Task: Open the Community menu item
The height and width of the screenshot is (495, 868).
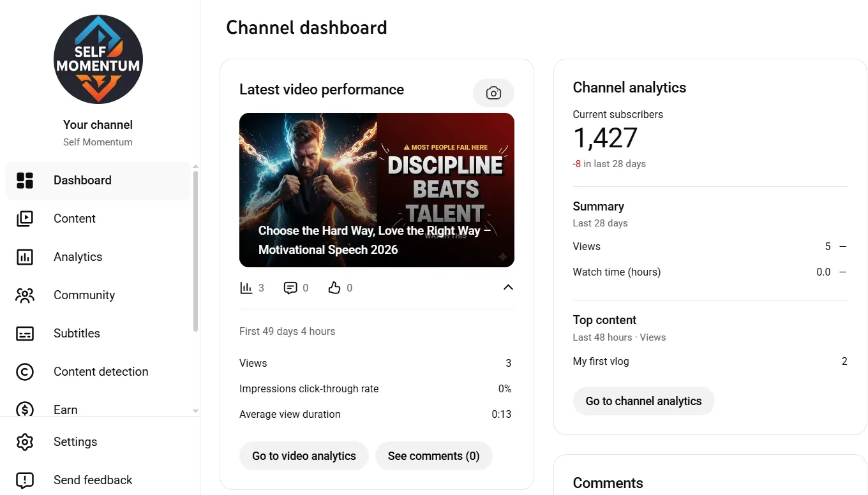Action: click(98, 295)
